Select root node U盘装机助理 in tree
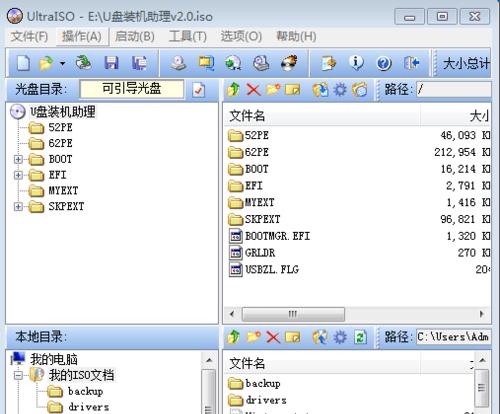This screenshot has height=414, width=500. click(63, 112)
